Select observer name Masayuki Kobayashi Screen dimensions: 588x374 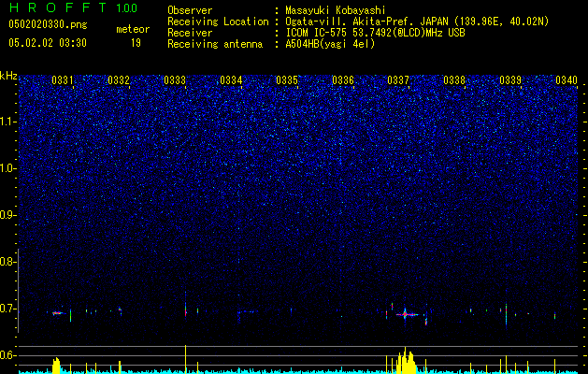(336, 10)
